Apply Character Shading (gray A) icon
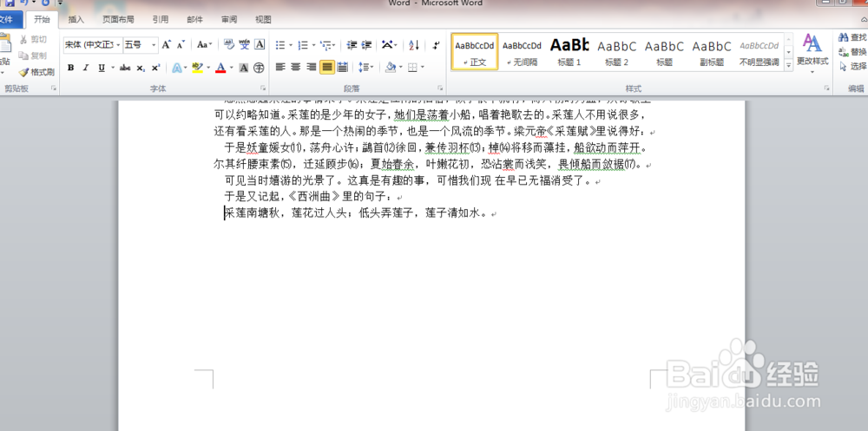Screen dimensions: 868x431 click(x=244, y=68)
